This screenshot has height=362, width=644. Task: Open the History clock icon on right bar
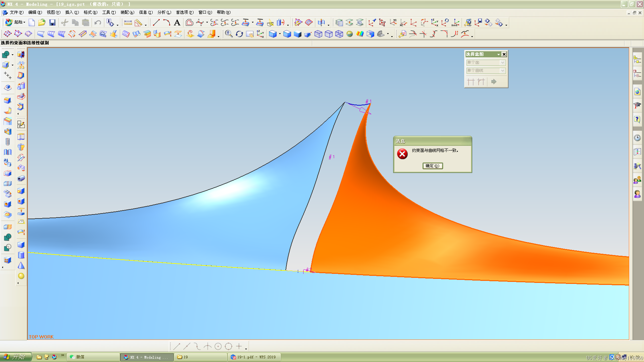[x=637, y=138]
